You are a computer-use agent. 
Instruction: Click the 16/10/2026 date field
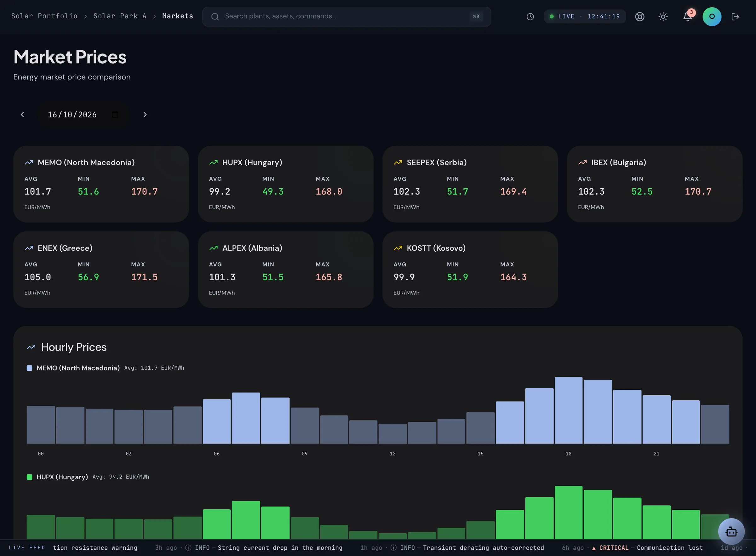(83, 114)
